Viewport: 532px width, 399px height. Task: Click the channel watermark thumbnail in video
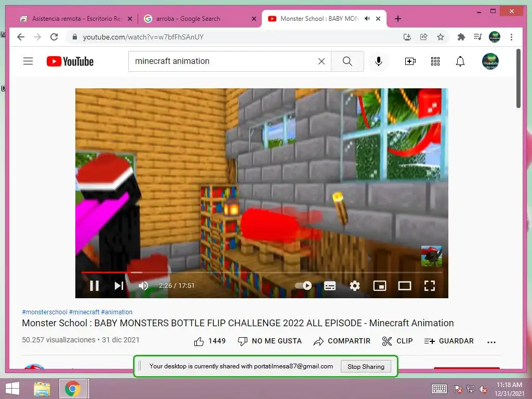431,256
